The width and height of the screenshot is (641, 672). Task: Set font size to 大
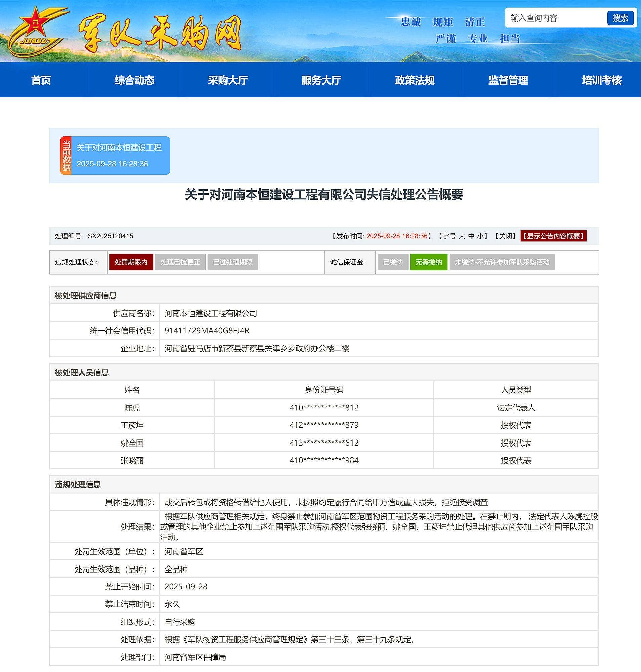tap(461, 236)
